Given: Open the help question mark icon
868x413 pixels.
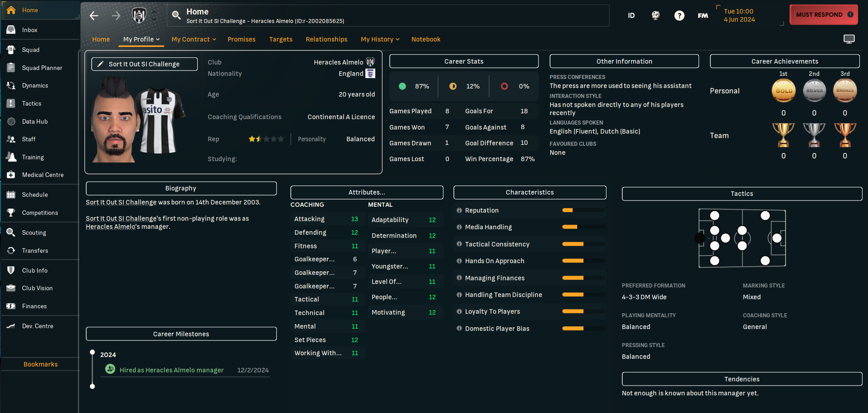Looking at the screenshot, I should pos(679,16).
